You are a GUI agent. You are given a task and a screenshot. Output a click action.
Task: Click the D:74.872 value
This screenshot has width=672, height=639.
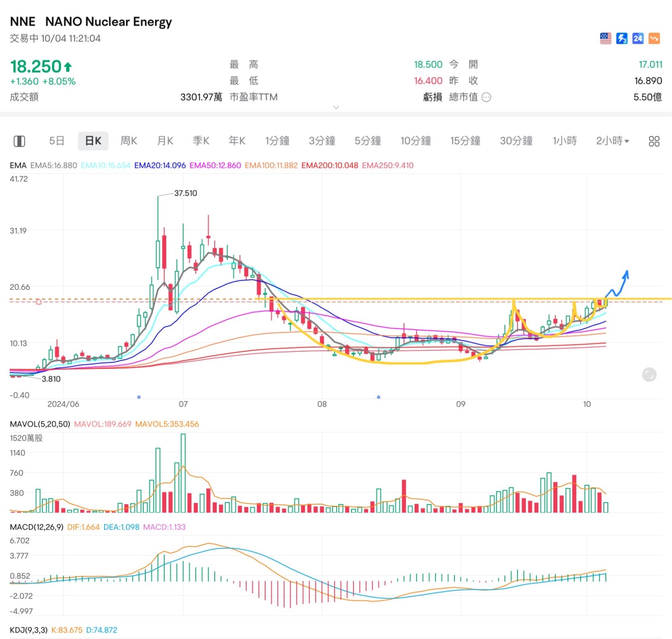pos(101,630)
